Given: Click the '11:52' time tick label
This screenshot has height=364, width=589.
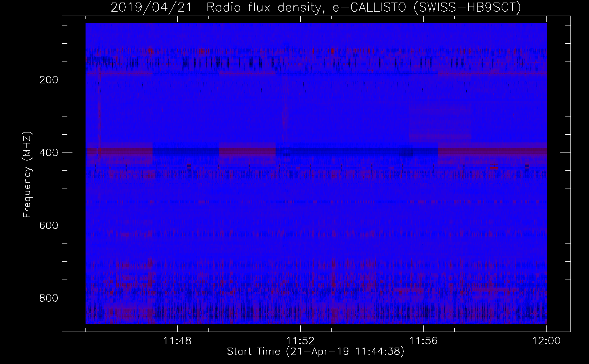Looking at the screenshot, I should coord(300,341).
